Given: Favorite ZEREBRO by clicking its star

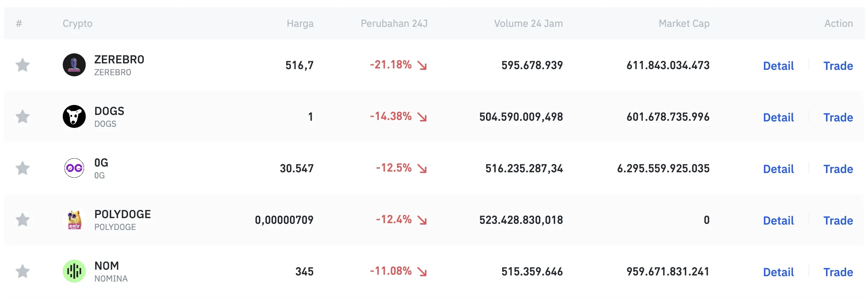Looking at the screenshot, I should coord(23,65).
